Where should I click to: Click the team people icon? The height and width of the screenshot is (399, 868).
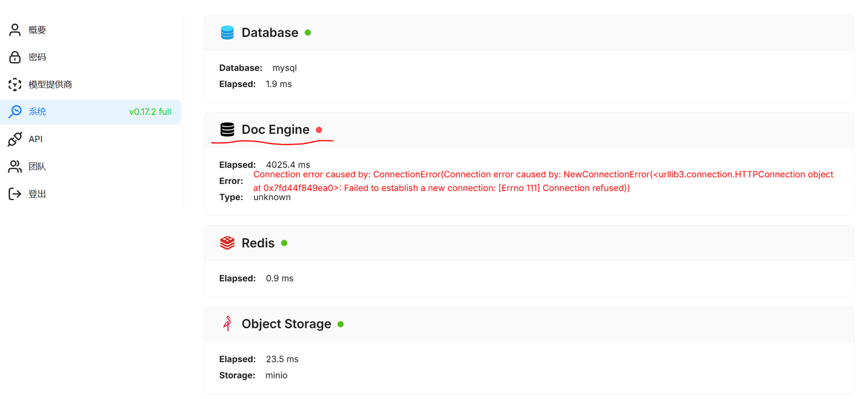15,166
